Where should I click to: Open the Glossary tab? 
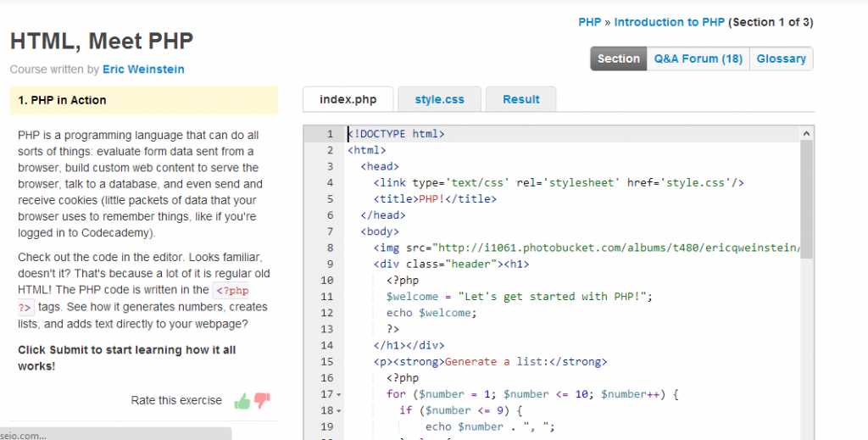pyautogui.click(x=781, y=58)
